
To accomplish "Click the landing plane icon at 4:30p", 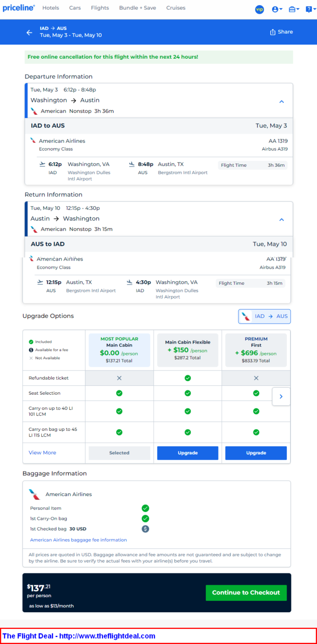I will pos(130,282).
